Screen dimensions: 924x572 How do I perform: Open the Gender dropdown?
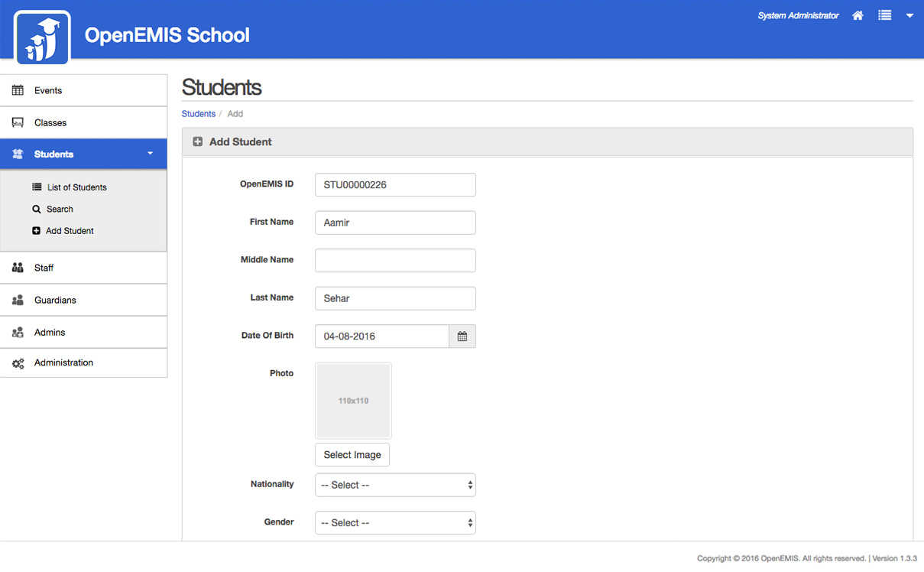pyautogui.click(x=395, y=523)
